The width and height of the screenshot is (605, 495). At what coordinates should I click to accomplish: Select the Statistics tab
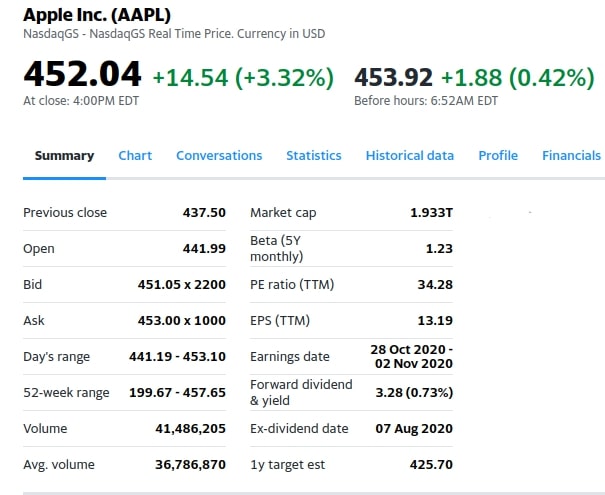point(313,155)
